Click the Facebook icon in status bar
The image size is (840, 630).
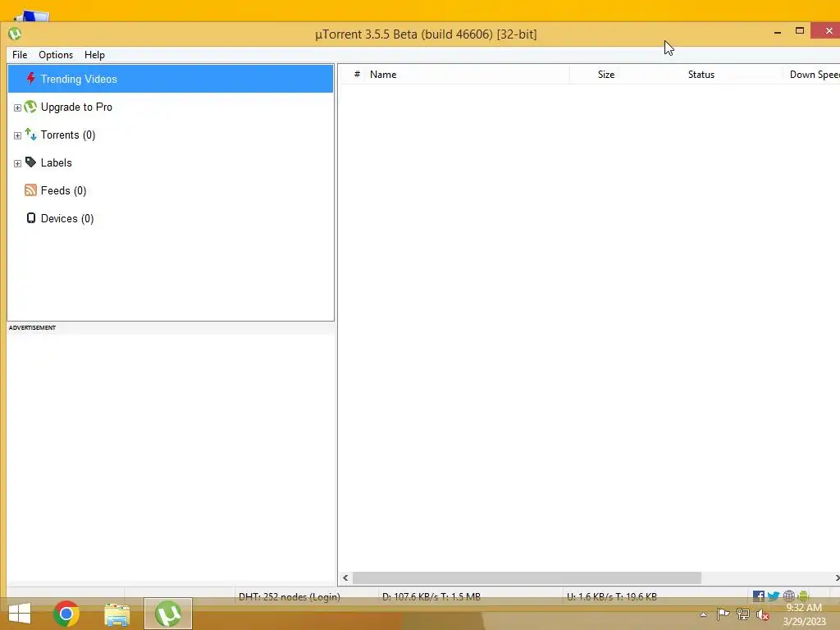click(759, 596)
